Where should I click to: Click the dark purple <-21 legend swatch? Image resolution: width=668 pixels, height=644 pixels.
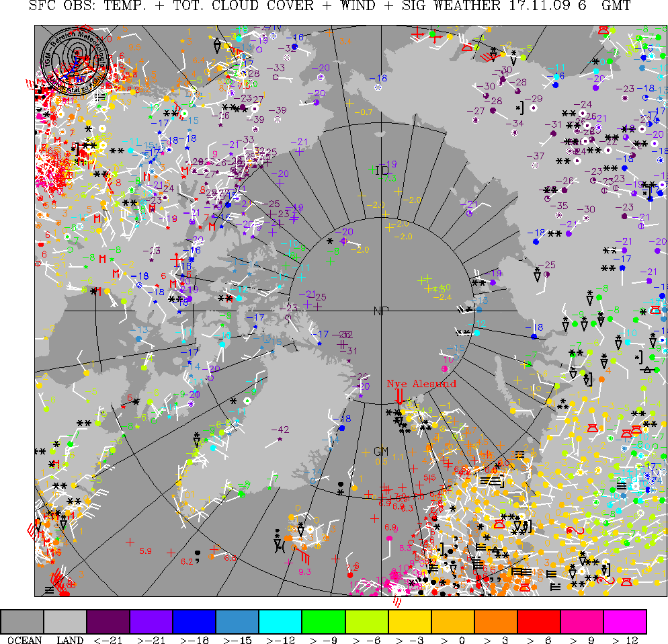[108, 622]
